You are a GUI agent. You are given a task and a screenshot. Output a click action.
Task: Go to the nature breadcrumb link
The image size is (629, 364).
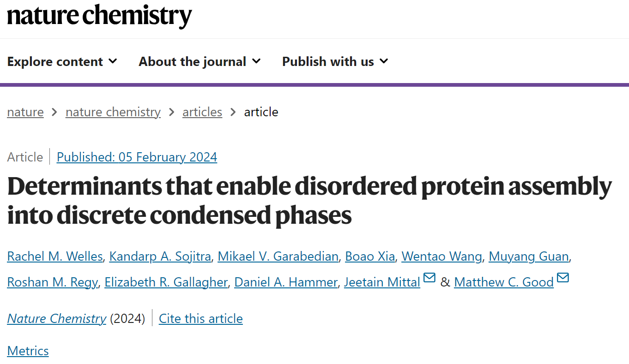25,112
